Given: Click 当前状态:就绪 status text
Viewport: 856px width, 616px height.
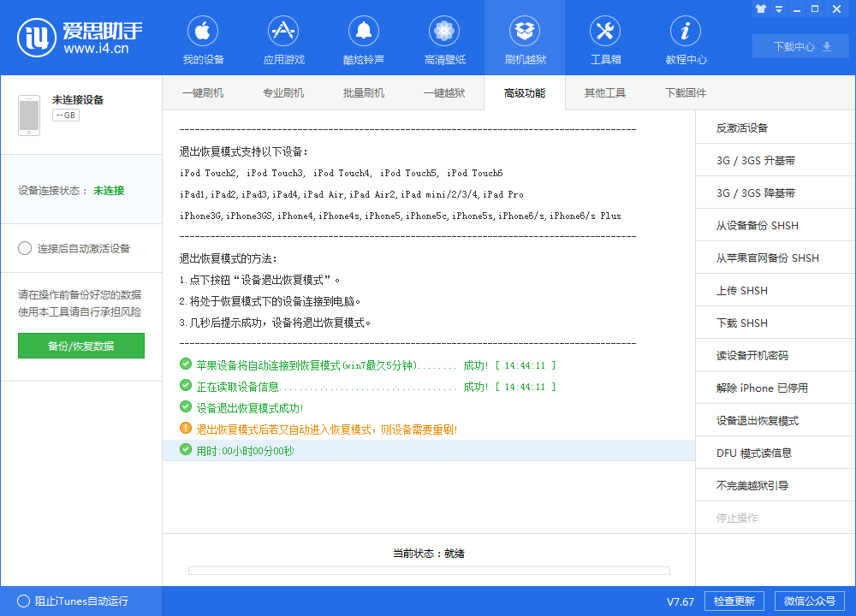Looking at the screenshot, I should pyautogui.click(x=429, y=554).
